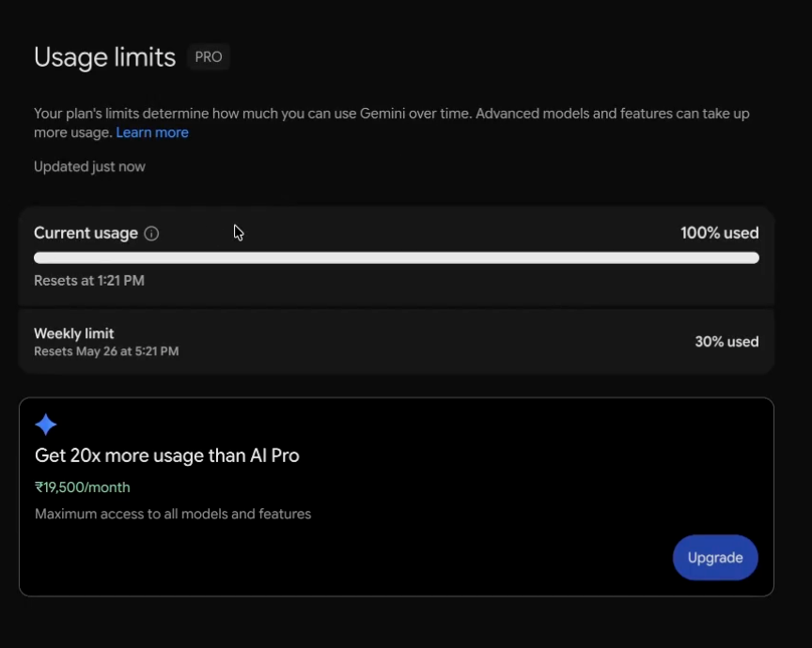Viewport: 812px width, 648px height.
Task: Click the Upgrade button
Action: click(715, 558)
